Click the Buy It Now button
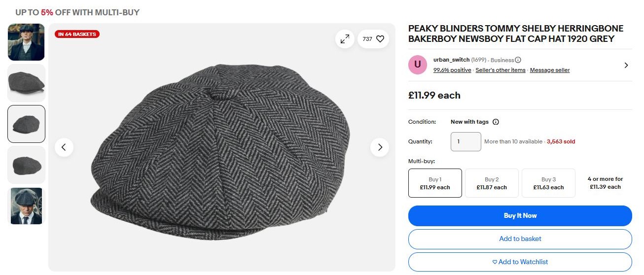Screen dimensions: 644x275 tap(520, 216)
